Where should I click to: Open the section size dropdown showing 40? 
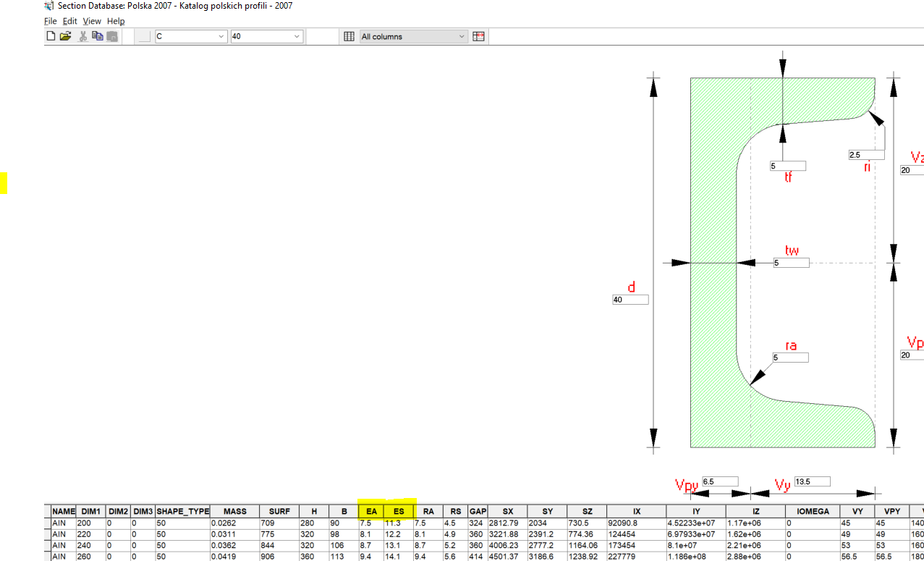(x=266, y=36)
